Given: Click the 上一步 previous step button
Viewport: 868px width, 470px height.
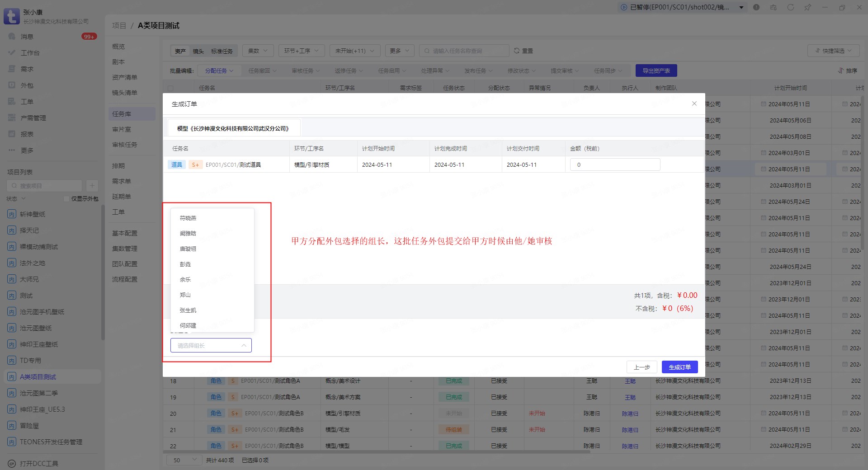Looking at the screenshot, I should coord(642,367).
